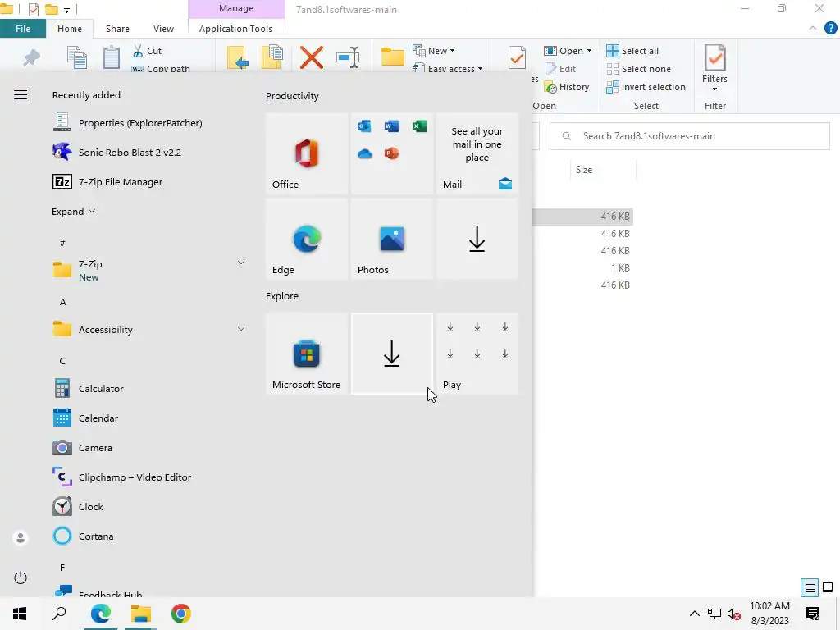Open the Microsoft Store tile
Viewport: 840px width, 630px height.
coord(307,354)
